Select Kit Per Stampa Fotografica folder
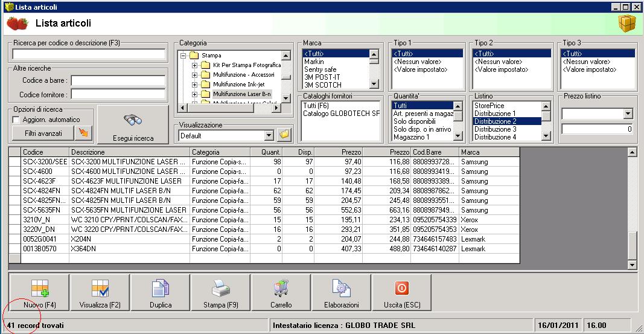Viewport: 644px width, 334px height. point(247,65)
